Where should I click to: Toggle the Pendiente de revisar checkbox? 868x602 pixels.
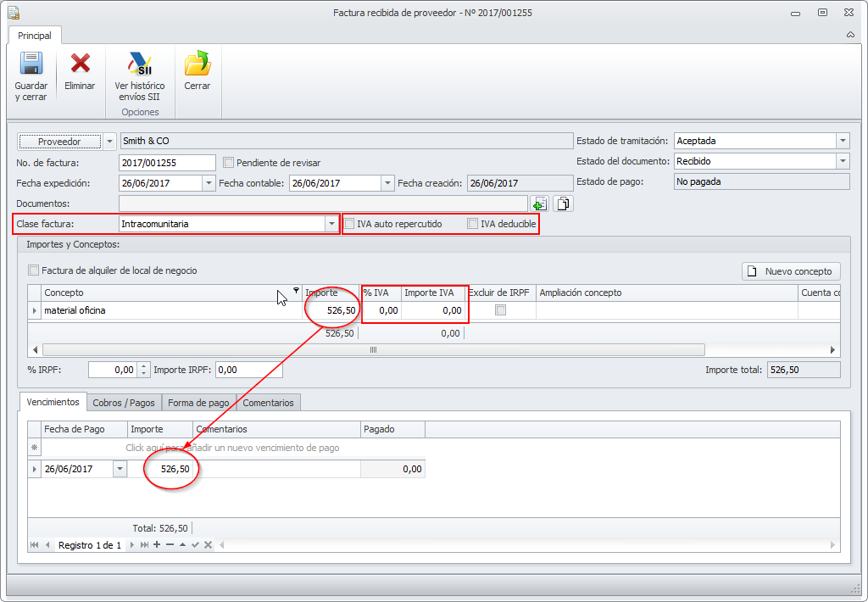click(228, 163)
